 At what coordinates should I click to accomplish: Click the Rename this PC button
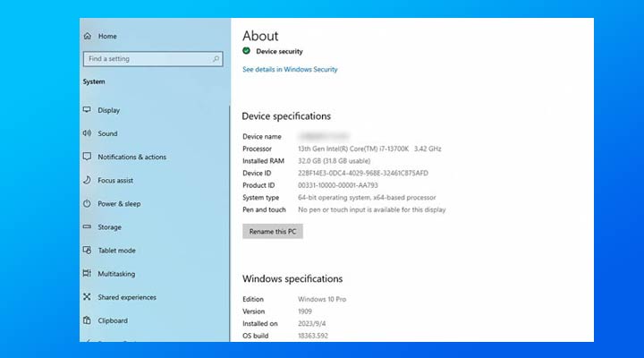273,232
